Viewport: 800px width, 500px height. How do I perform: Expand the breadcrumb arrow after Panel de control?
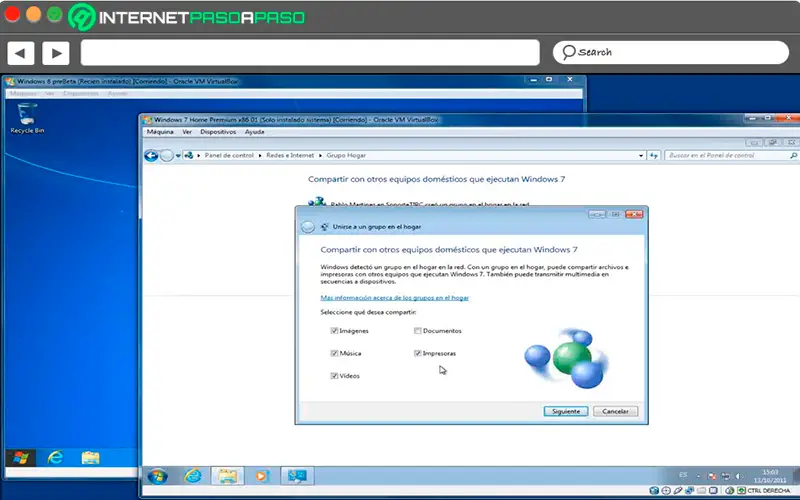(x=260, y=156)
